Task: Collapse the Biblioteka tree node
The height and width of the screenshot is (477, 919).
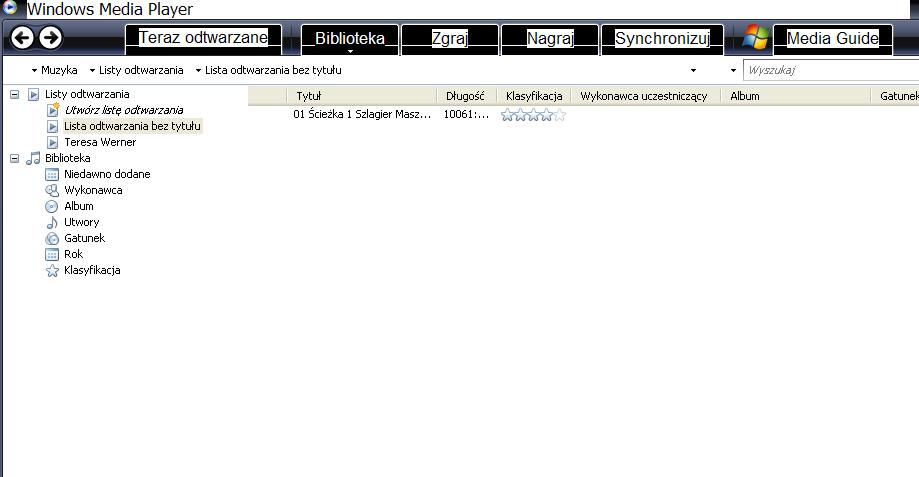Action: (x=15, y=158)
